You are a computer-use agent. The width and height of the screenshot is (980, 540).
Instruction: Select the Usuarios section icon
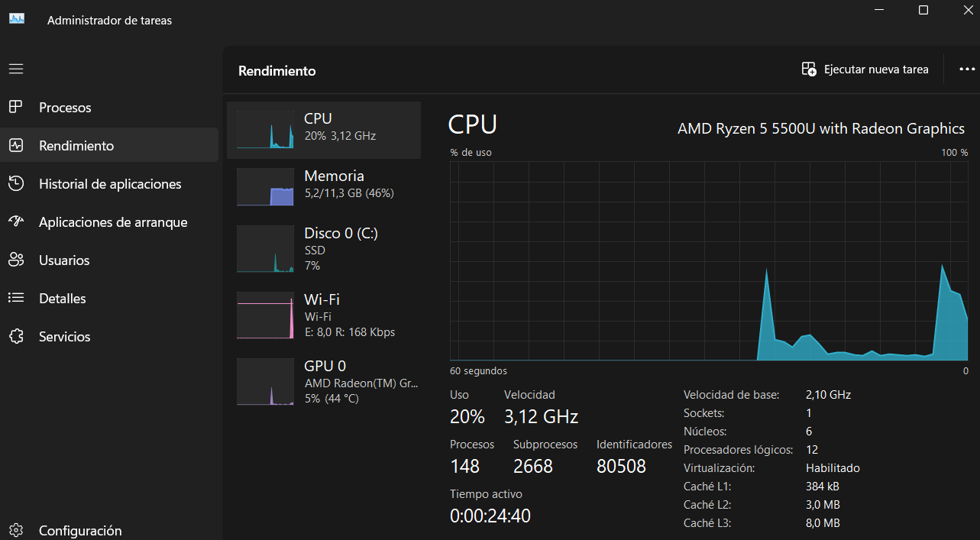(15, 260)
